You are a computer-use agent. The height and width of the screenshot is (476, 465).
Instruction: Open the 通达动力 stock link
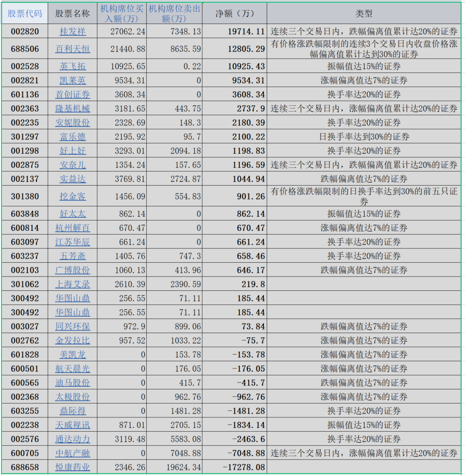(x=73, y=439)
